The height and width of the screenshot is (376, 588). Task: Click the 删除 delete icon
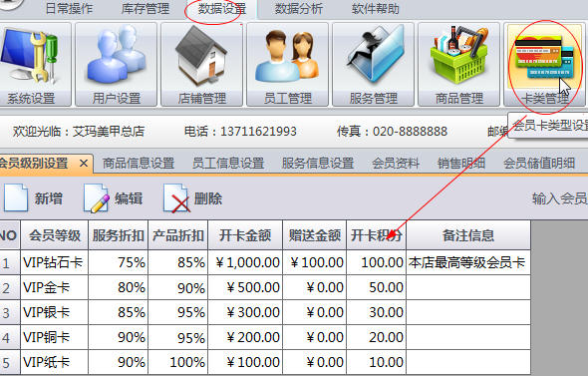coord(176,198)
